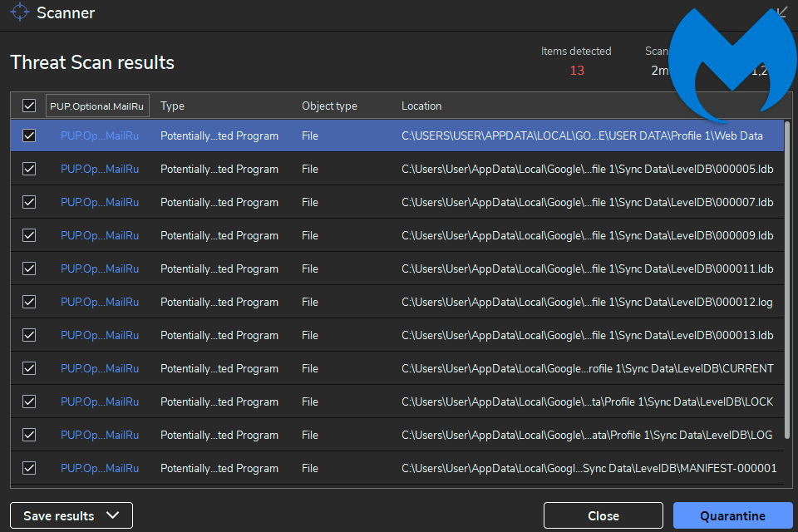Viewport: 798px width, 532px height.
Task: Select the 000012.log file location row
Action: tap(587, 302)
